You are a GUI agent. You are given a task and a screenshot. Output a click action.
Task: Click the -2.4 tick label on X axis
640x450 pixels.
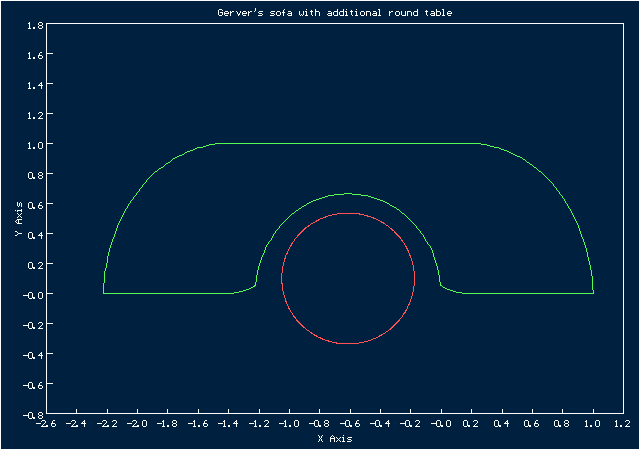[x=76, y=424]
